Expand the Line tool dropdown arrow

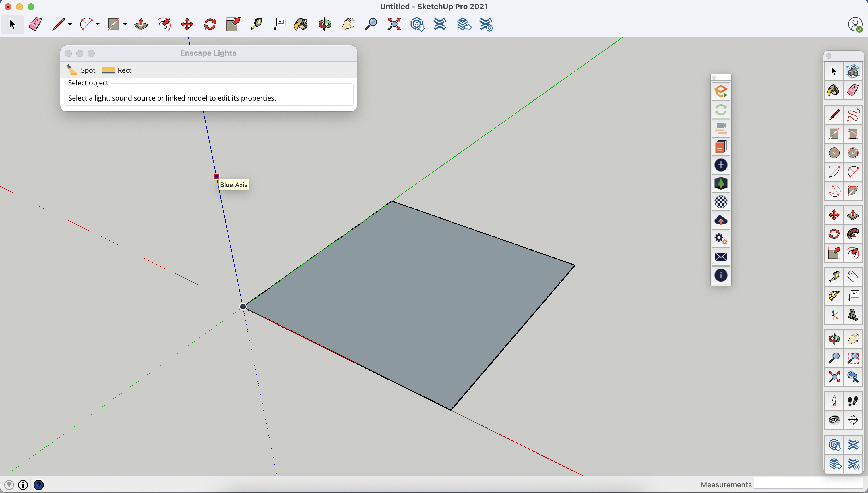[x=70, y=24]
